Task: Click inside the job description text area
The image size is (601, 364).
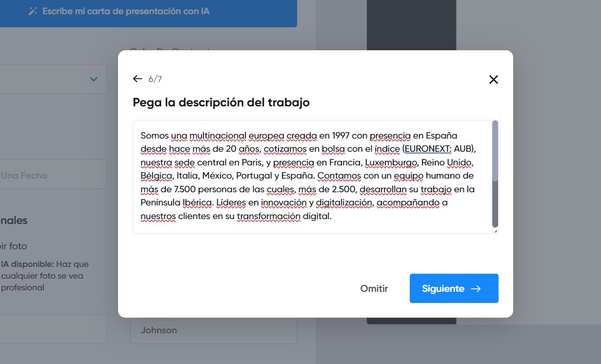Action: 312,176
